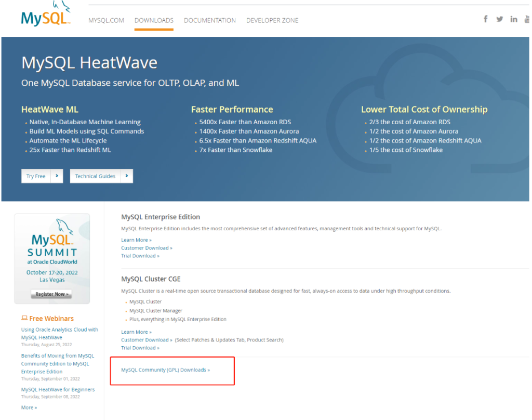Click the MySQL Cluster CGE heading
This screenshot has width=532, height=420.
[x=151, y=279]
